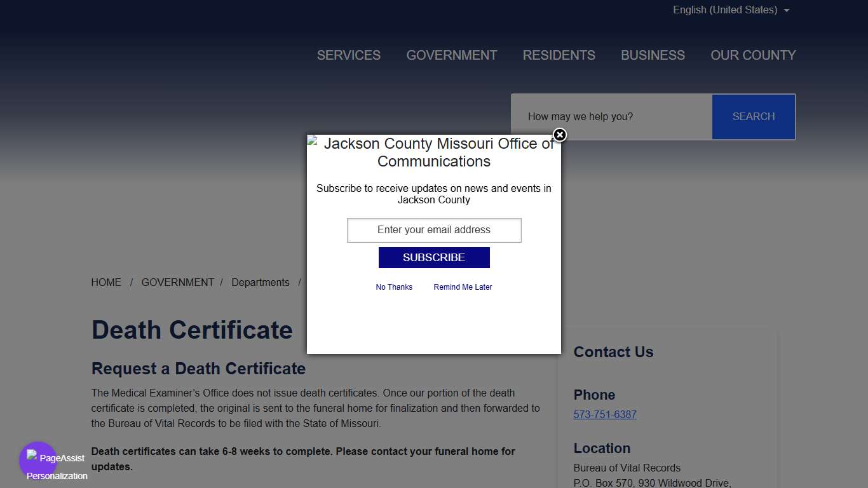
Task: Dismiss popup with No Thanks link
Action: point(394,287)
